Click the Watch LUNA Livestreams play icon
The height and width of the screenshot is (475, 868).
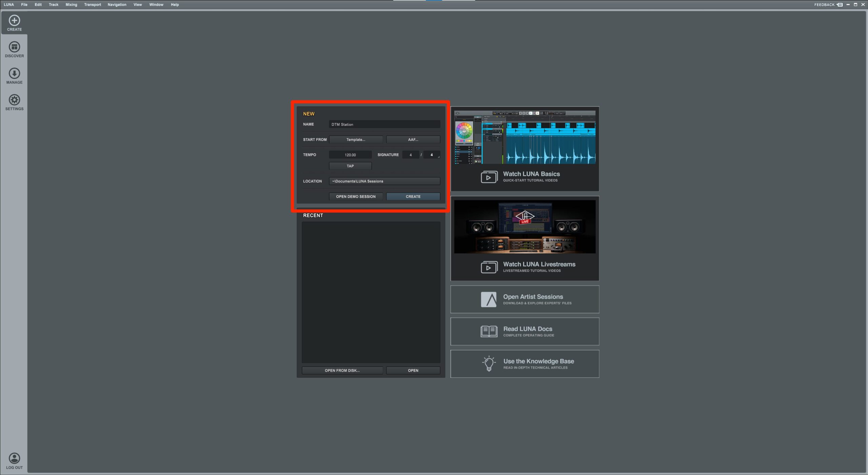click(489, 267)
